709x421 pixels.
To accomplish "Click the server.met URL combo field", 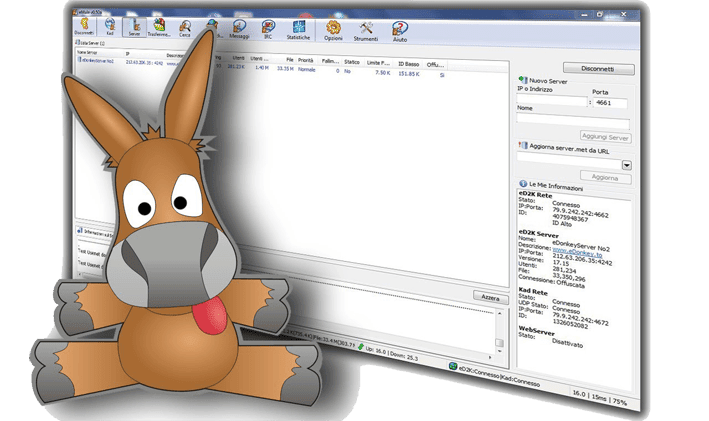I will point(569,161).
